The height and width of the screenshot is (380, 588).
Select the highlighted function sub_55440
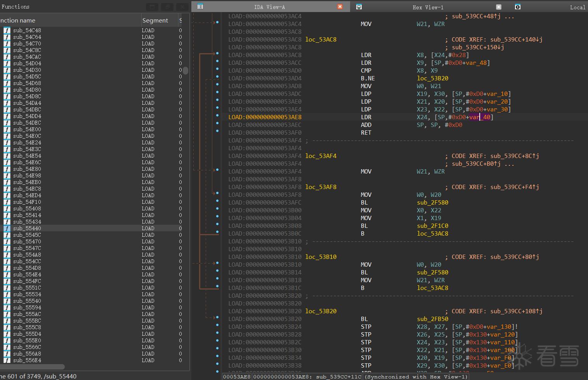pyautogui.click(x=27, y=228)
